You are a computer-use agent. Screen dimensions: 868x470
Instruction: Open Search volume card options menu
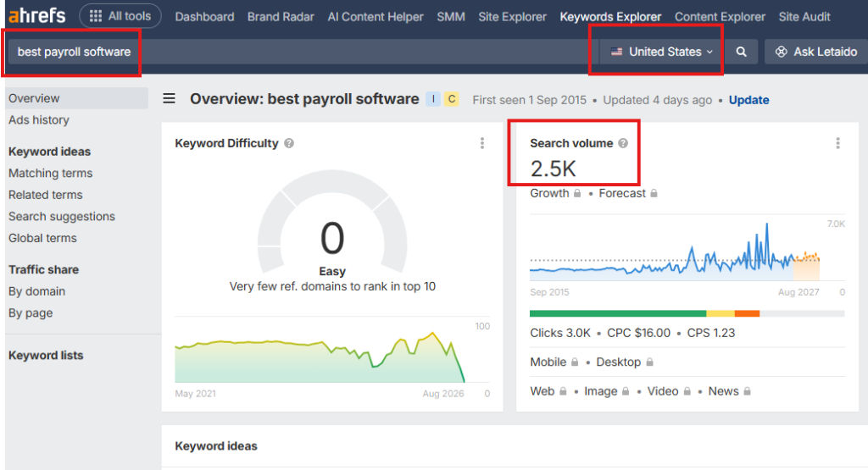(x=837, y=143)
